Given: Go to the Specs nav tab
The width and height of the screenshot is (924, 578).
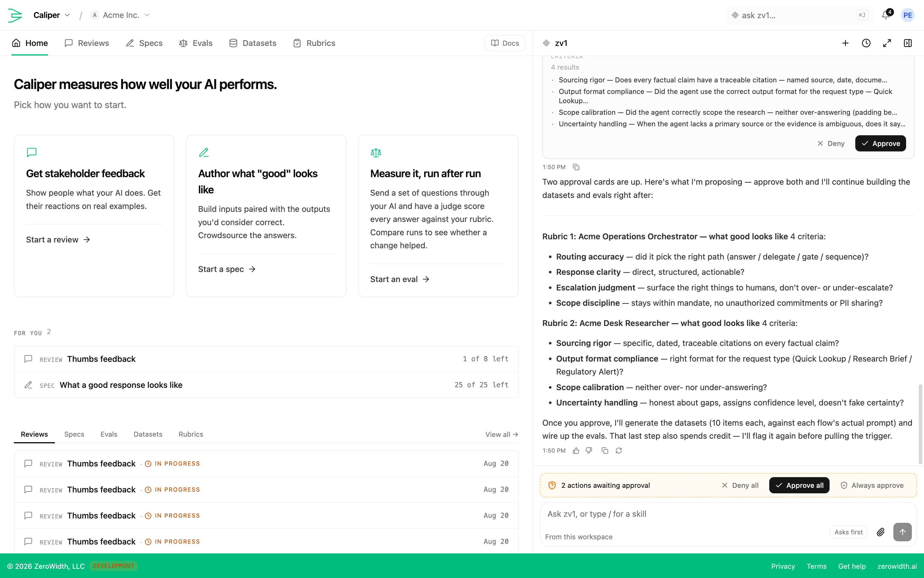Looking at the screenshot, I should click(x=144, y=43).
